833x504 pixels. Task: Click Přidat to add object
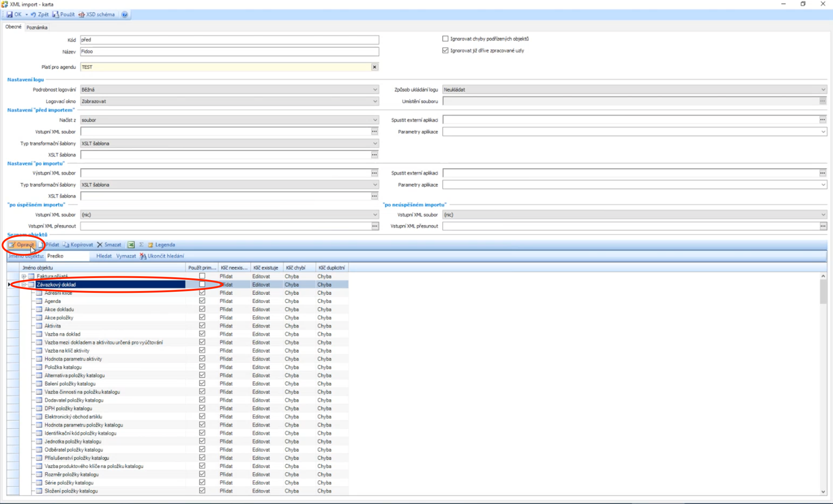point(49,245)
